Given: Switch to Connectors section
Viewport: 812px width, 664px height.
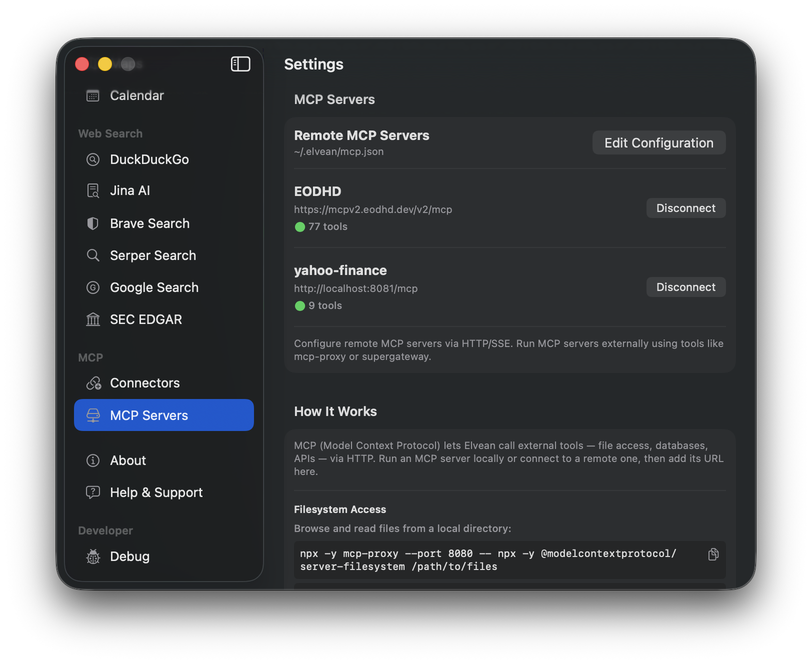Looking at the screenshot, I should tap(163, 383).
